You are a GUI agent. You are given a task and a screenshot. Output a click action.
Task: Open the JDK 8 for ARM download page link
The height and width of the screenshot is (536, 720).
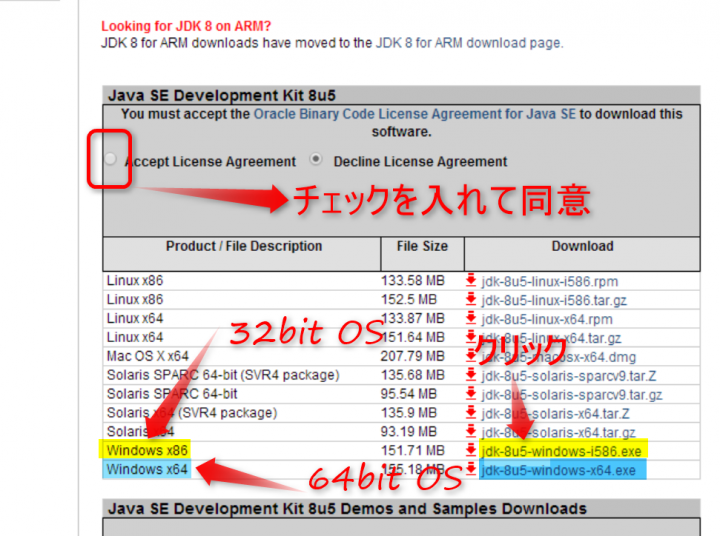pyautogui.click(x=468, y=43)
